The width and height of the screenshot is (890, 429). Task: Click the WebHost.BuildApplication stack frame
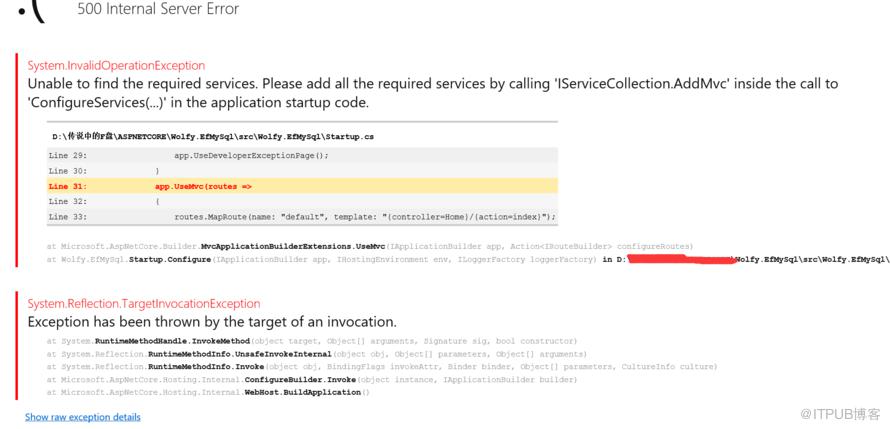tap(208, 392)
